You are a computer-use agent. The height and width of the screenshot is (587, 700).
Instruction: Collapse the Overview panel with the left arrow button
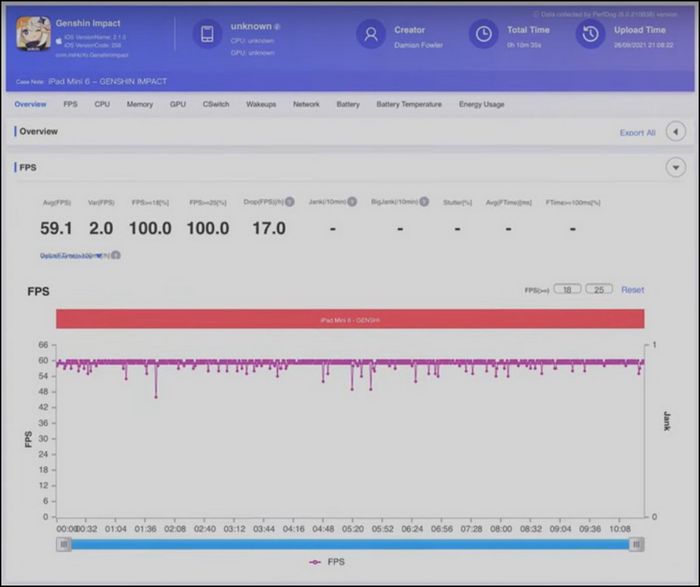[x=675, y=132]
